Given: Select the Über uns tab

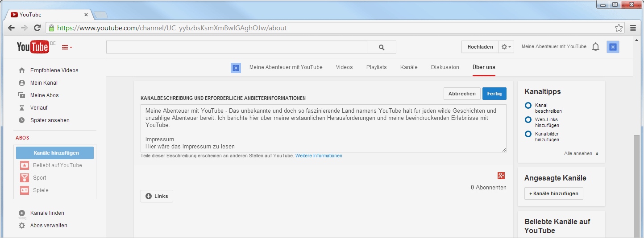Looking at the screenshot, I should tap(484, 67).
